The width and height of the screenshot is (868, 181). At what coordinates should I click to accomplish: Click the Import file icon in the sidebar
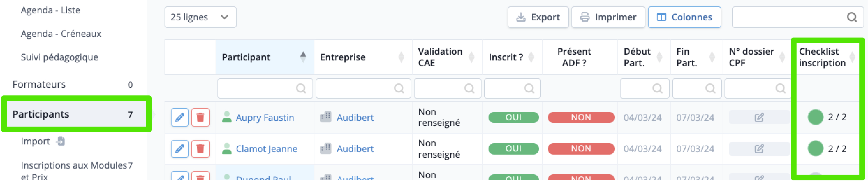[61, 141]
